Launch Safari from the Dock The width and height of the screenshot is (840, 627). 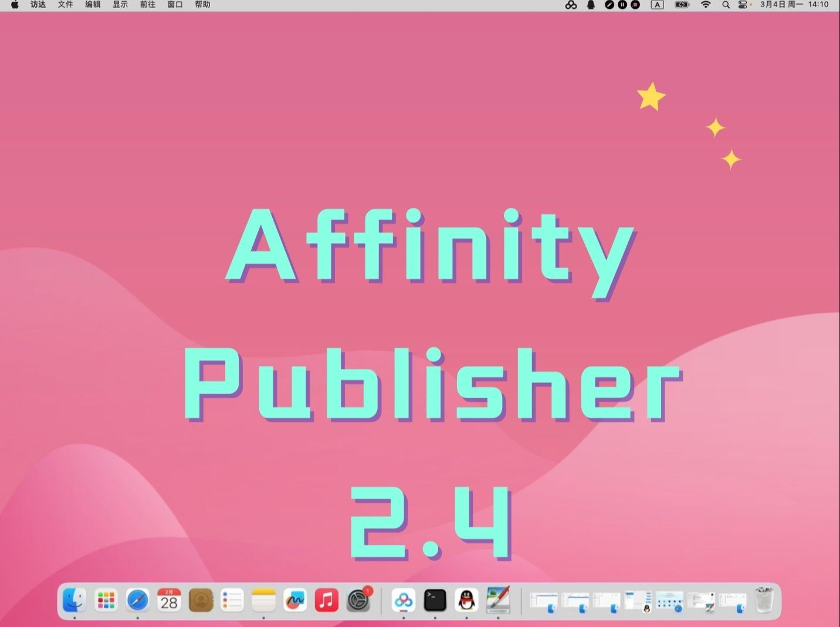tap(138, 600)
